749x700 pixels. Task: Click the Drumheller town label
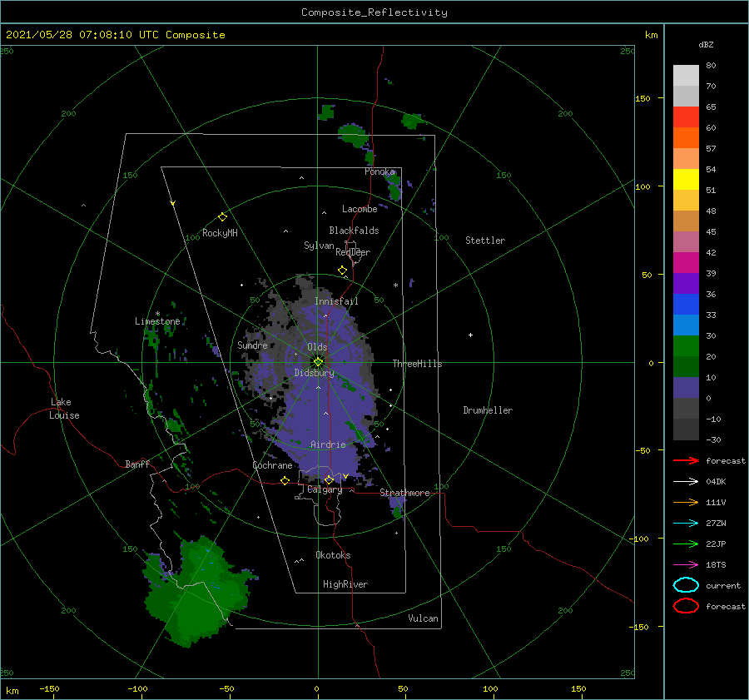pos(488,410)
